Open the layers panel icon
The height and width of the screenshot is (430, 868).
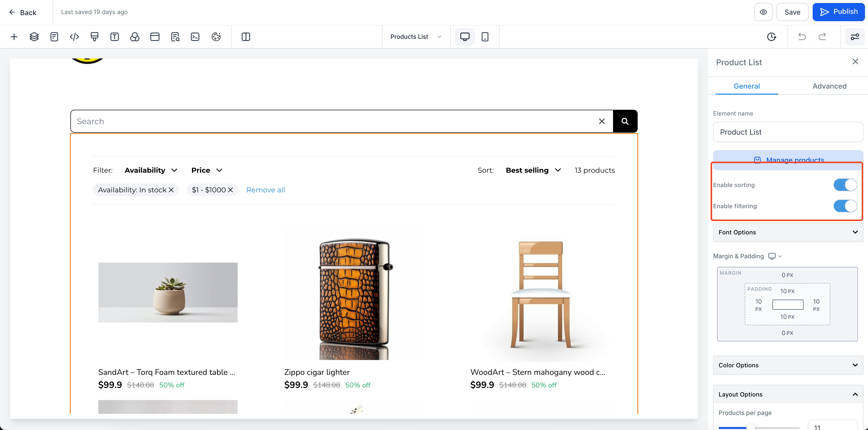point(34,37)
